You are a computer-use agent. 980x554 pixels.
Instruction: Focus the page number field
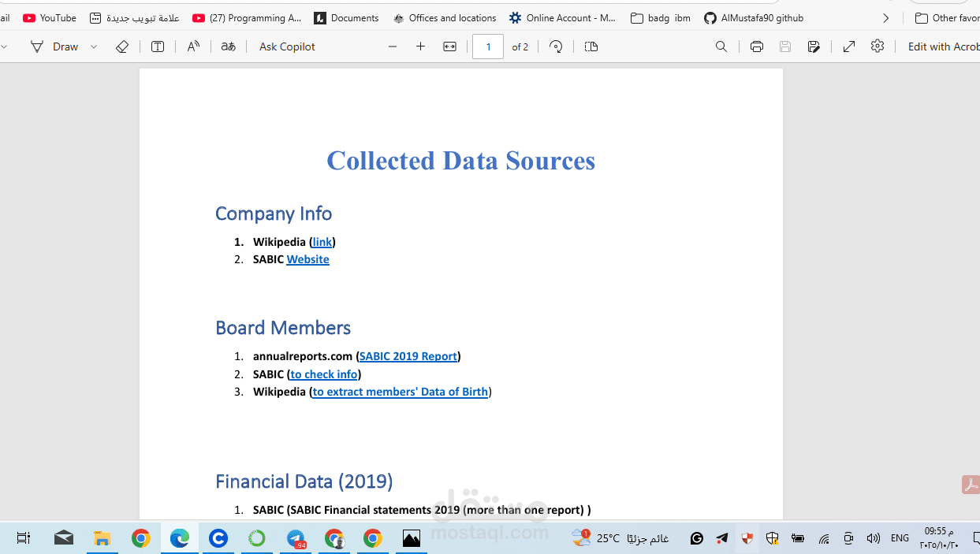point(488,46)
